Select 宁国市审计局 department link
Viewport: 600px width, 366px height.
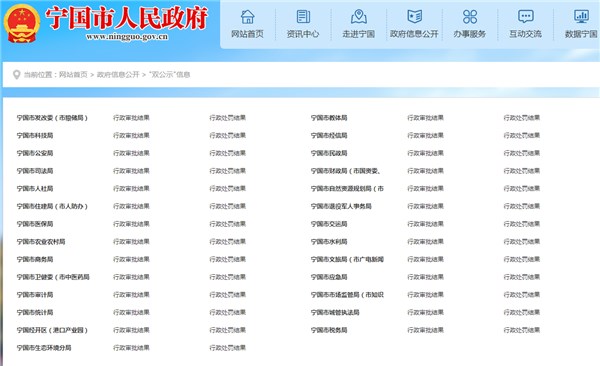(35, 294)
